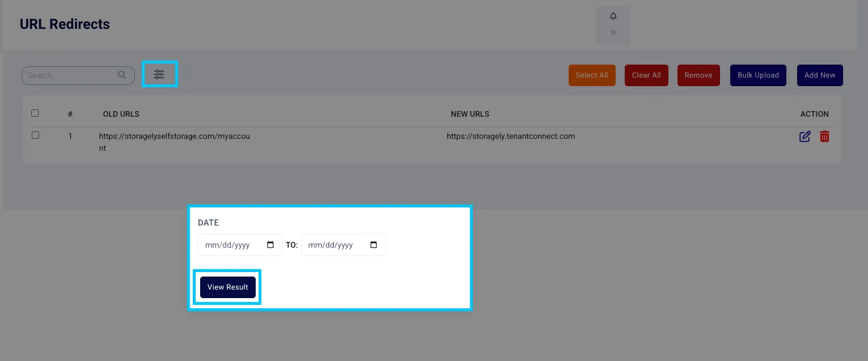868x361 pixels.
Task: Click the OLD URLS column header
Action: pos(121,114)
